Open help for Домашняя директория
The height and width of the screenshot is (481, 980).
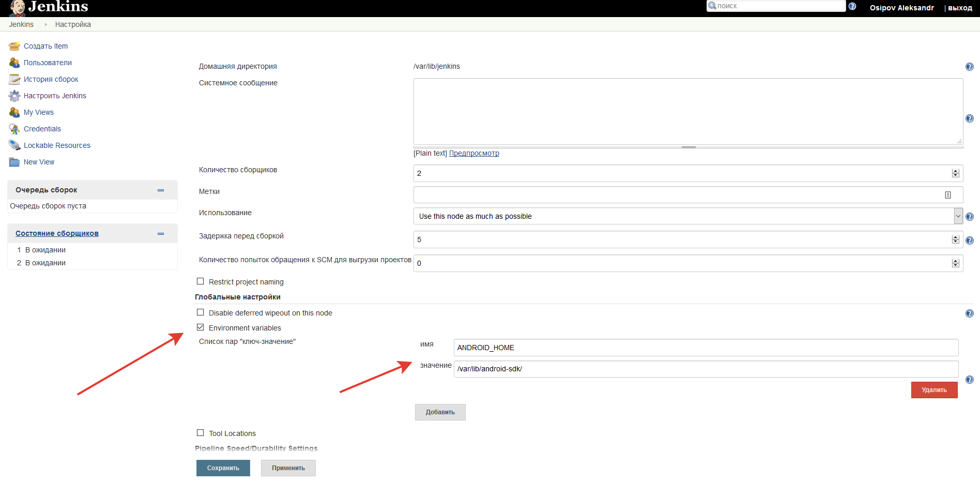pyautogui.click(x=969, y=66)
